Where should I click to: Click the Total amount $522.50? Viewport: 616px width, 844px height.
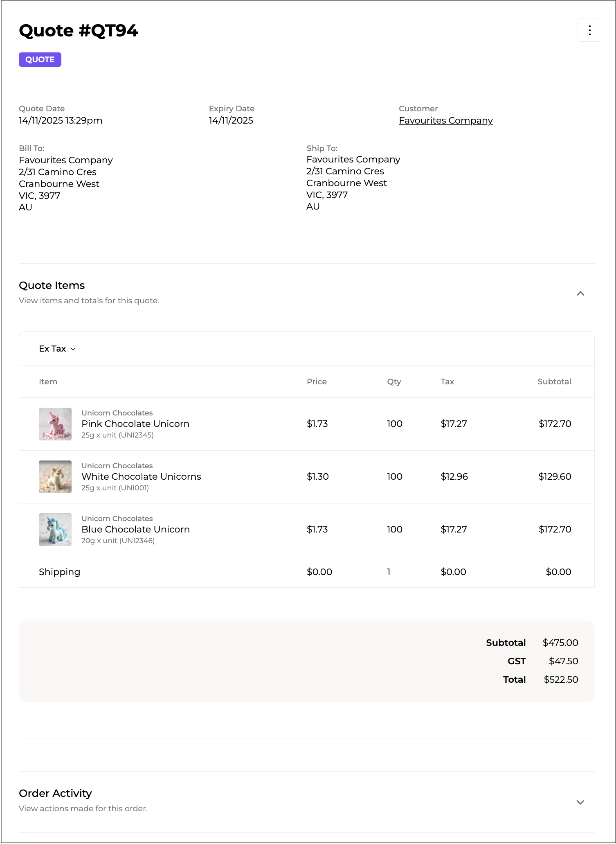pyautogui.click(x=560, y=679)
